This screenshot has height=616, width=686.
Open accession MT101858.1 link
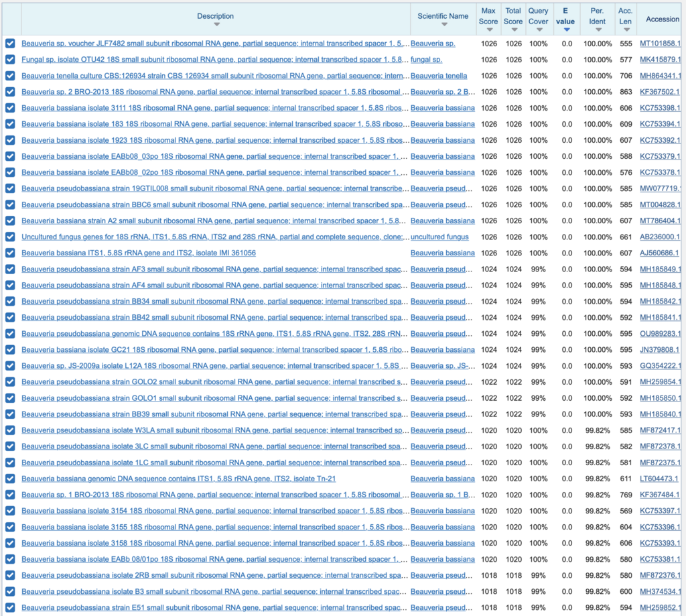[660, 44]
